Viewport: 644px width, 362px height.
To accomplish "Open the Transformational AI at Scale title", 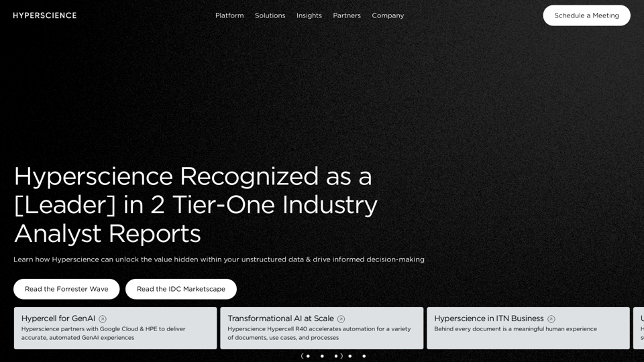I will (280, 318).
